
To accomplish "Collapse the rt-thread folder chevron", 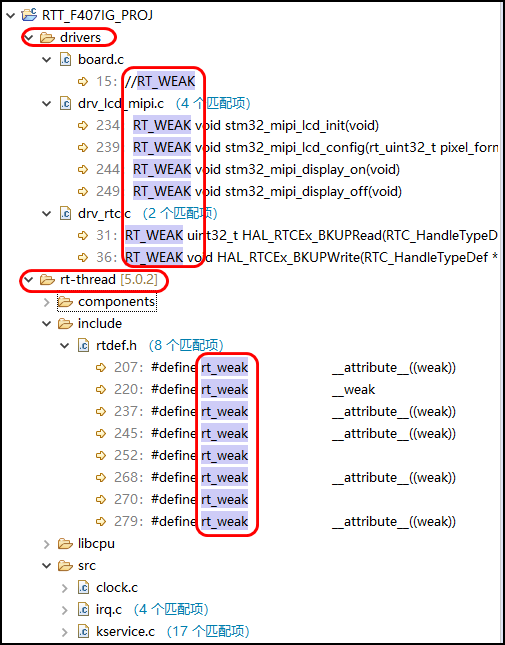I will pyautogui.click(x=28, y=280).
